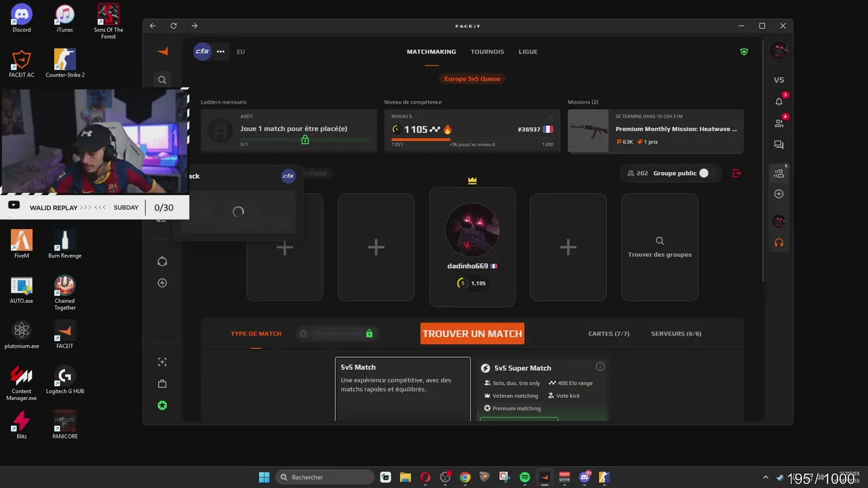
Task: Click the plus icon in left FACEIT sidebar
Action: 162,283
